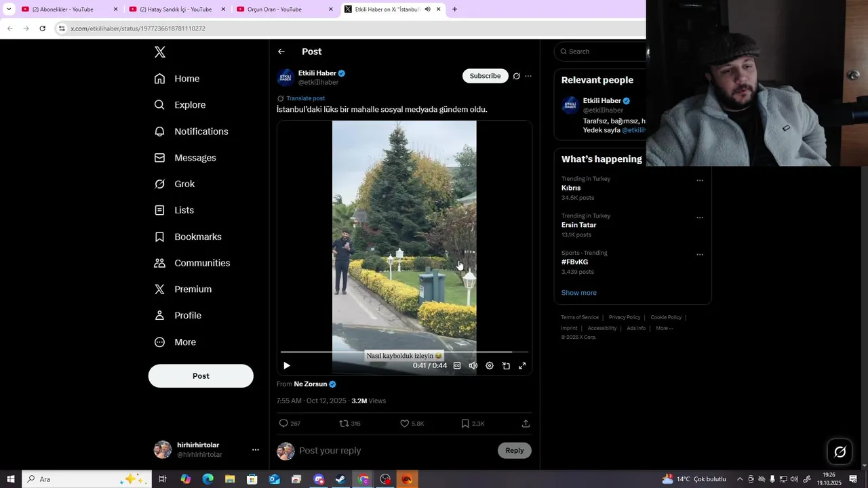
Task: Click the Translate post link
Action: (x=305, y=98)
